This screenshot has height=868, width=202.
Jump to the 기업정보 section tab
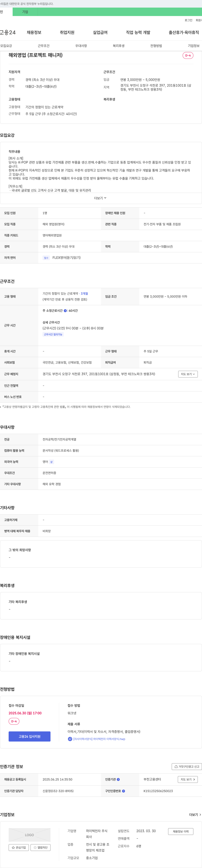pos(194,46)
